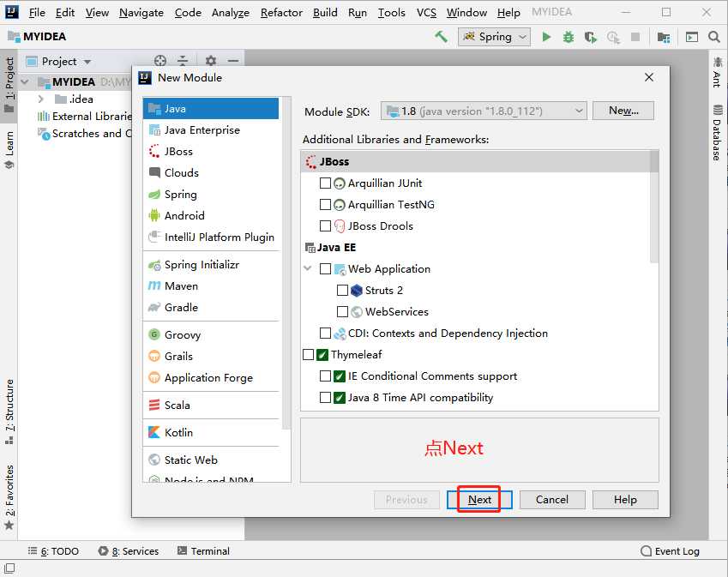This screenshot has height=577, width=728.
Task: Click the Next button
Action: tap(479, 500)
